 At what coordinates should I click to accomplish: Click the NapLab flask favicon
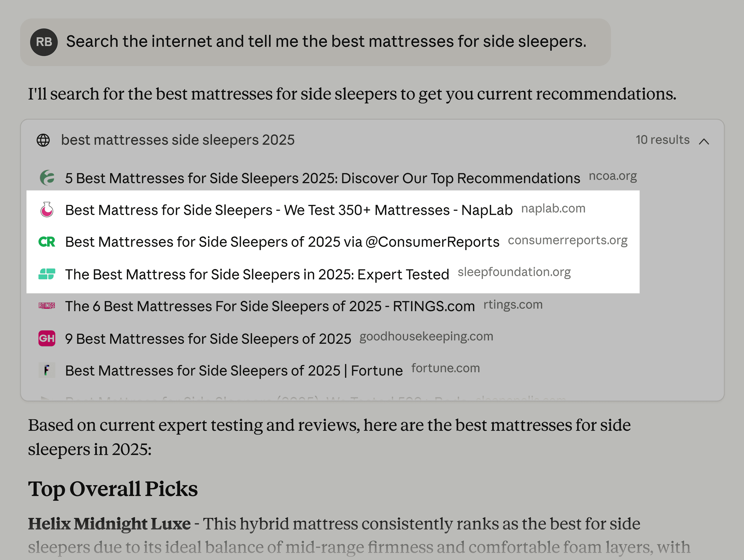pos(47,210)
